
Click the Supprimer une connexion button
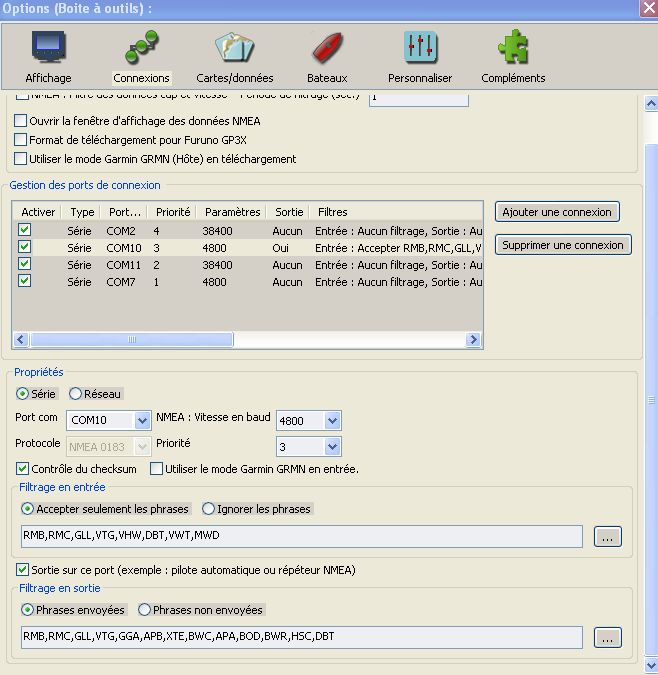[563, 245]
